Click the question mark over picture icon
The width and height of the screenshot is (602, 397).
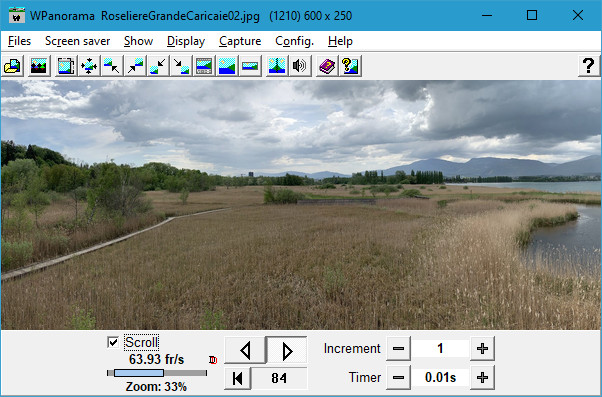point(350,66)
